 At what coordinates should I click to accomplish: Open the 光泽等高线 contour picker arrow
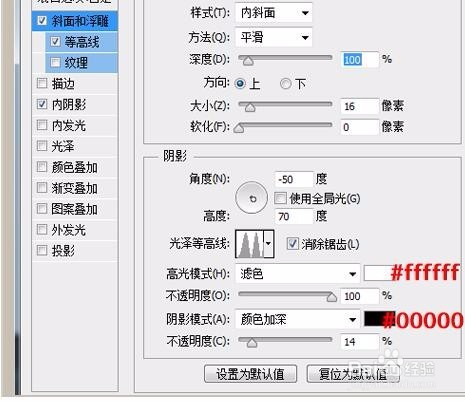pos(269,244)
